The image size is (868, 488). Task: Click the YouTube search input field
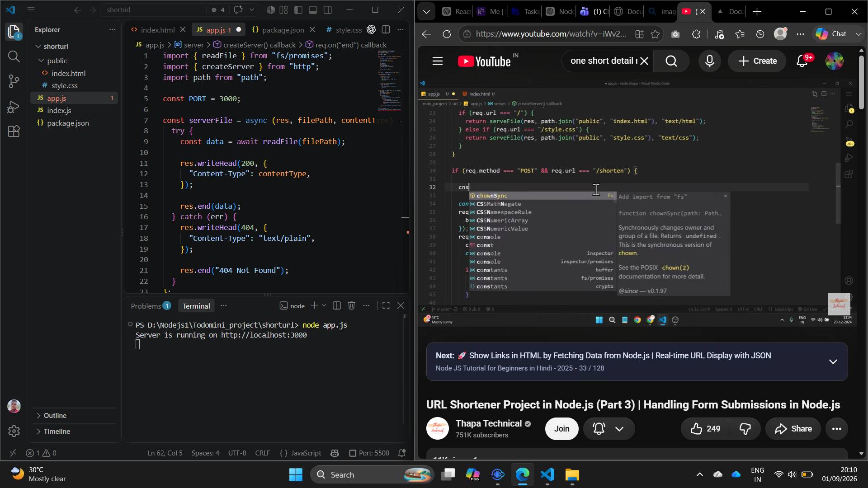point(603,61)
